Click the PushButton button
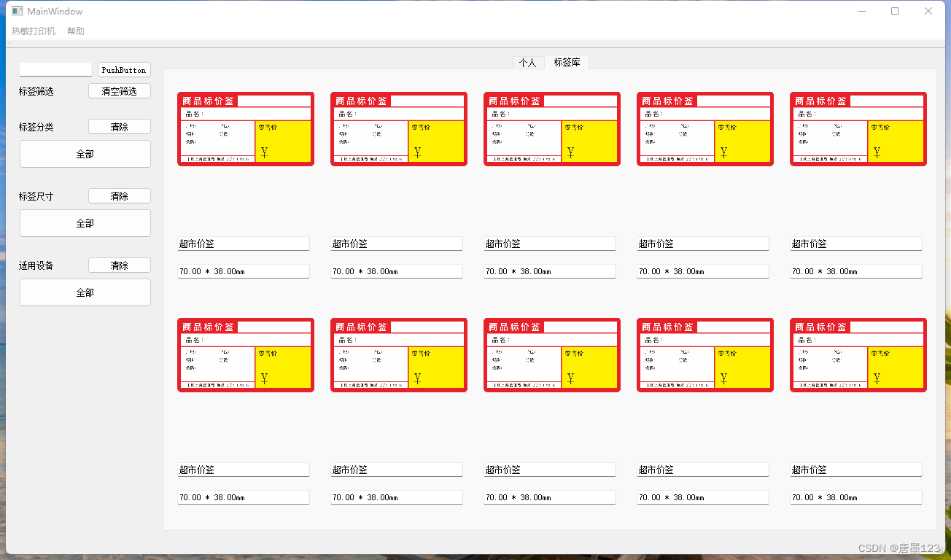 pos(124,70)
